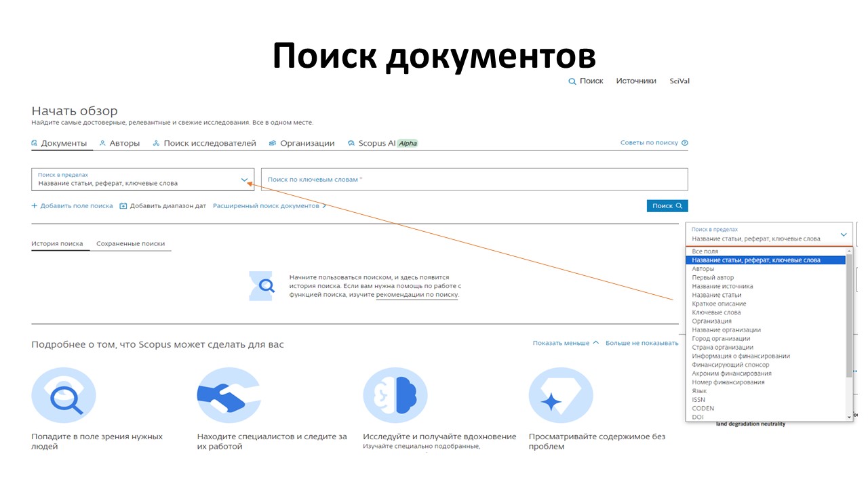Switch to the Организации tab
868x488 pixels.
point(302,143)
